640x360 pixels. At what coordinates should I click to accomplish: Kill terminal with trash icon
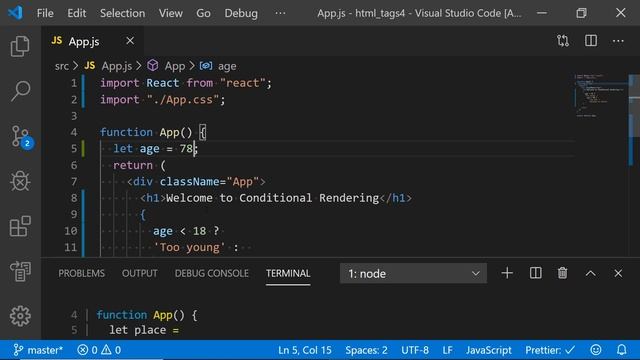562,273
